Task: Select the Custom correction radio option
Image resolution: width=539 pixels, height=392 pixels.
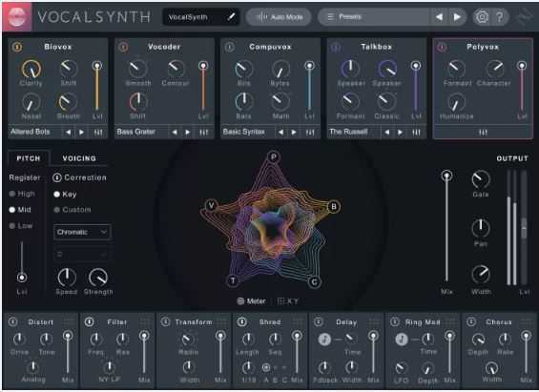Action: tap(73, 210)
